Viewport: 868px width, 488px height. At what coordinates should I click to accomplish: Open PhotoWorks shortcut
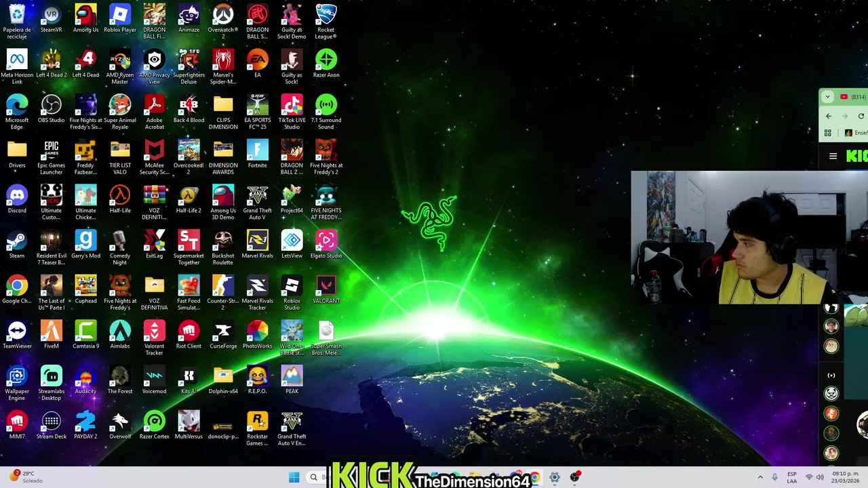258,335
